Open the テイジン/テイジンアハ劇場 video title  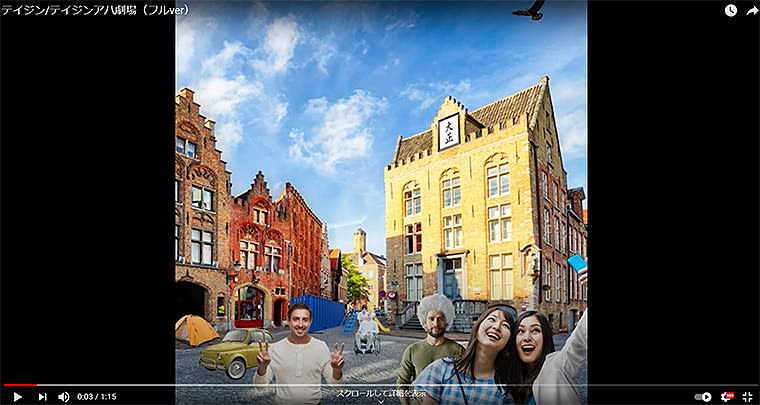tap(95, 10)
